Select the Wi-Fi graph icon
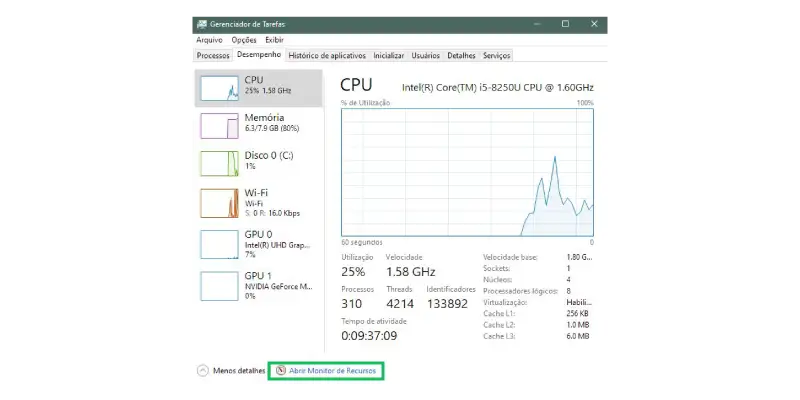The image size is (800, 400). click(219, 203)
